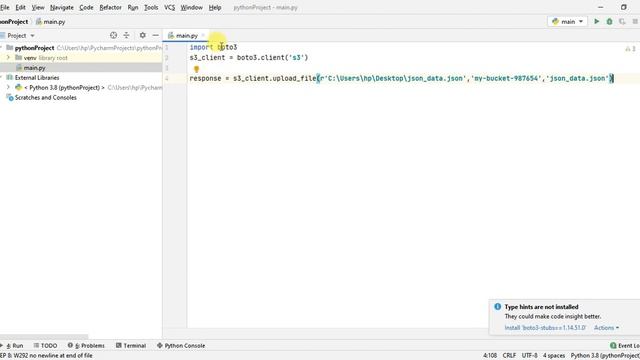Run the program with green play icon
The height and width of the screenshot is (360, 640).
[597, 22]
